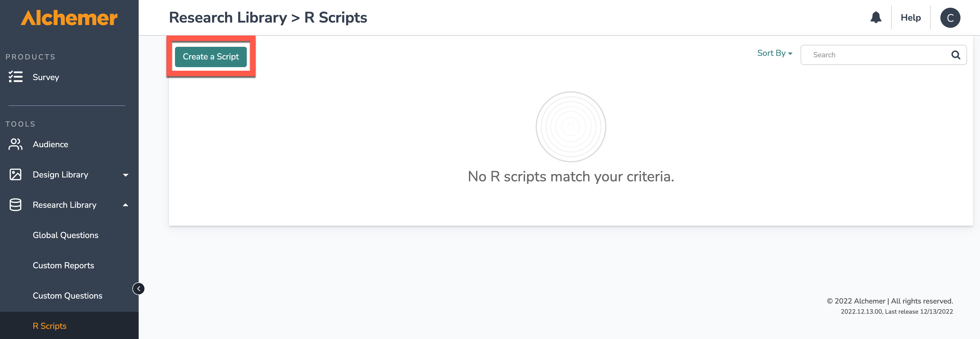Image resolution: width=980 pixels, height=339 pixels.
Task: Click the Design Library image icon
Action: point(16,175)
